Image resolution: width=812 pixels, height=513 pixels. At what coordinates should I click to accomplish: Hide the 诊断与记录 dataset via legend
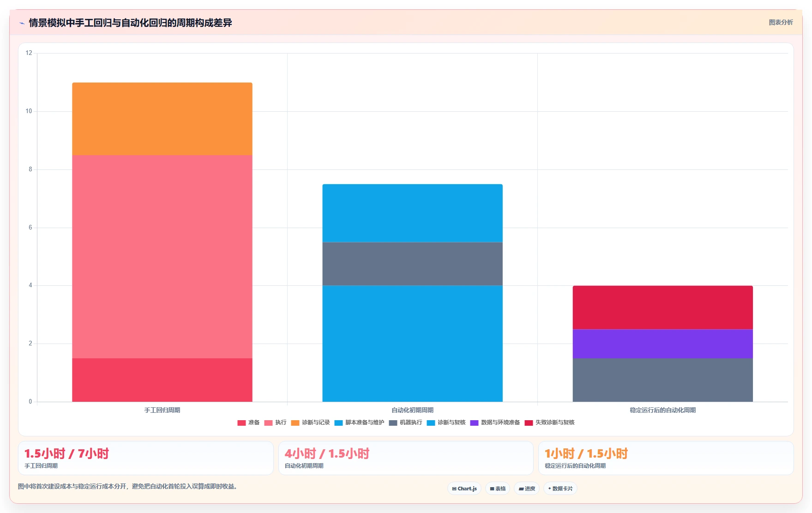point(310,422)
